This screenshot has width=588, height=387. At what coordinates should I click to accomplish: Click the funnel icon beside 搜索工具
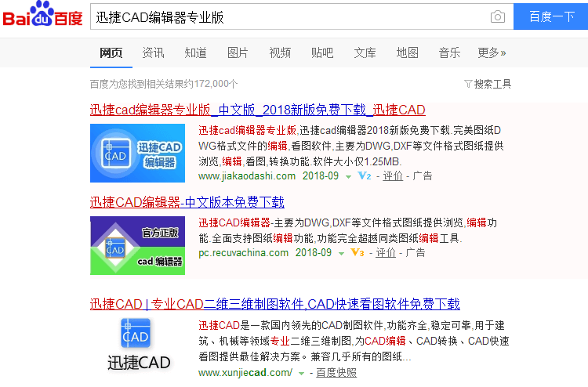click(x=468, y=84)
